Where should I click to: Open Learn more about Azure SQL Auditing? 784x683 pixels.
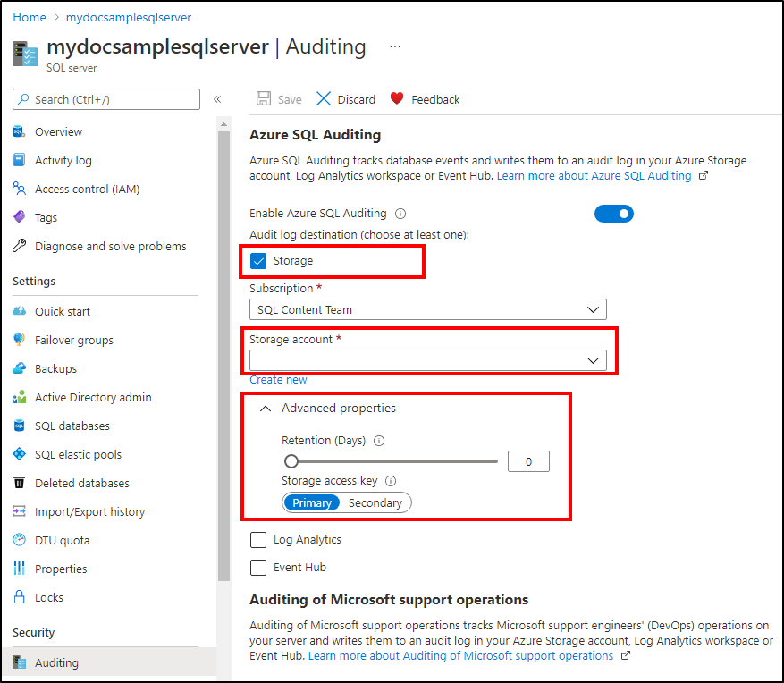pyautogui.click(x=594, y=175)
